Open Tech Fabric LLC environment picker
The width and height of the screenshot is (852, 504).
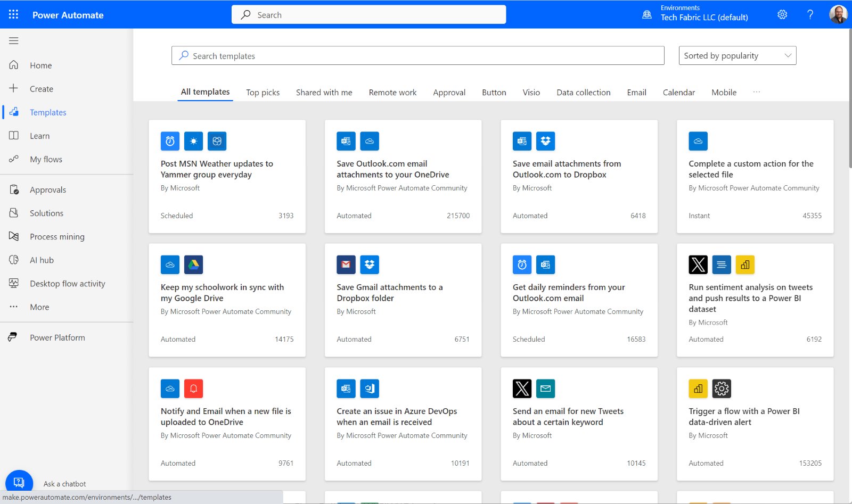click(704, 13)
